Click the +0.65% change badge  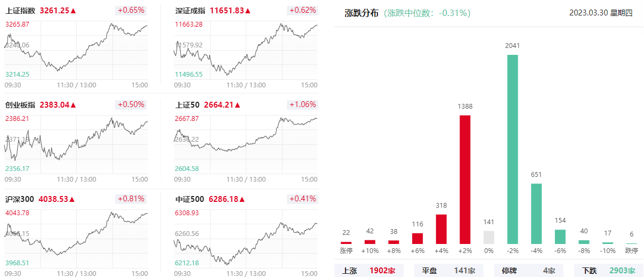point(131,11)
